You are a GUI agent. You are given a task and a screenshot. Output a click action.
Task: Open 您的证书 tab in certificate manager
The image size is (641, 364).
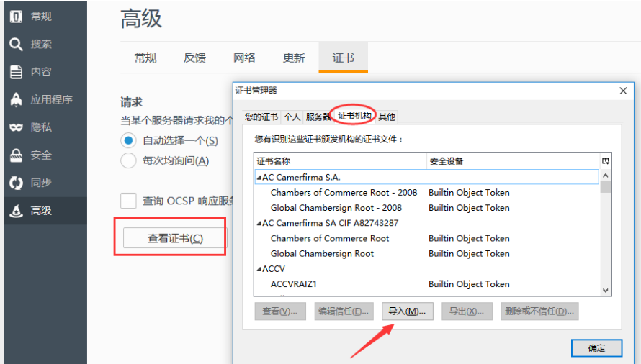[x=261, y=117]
